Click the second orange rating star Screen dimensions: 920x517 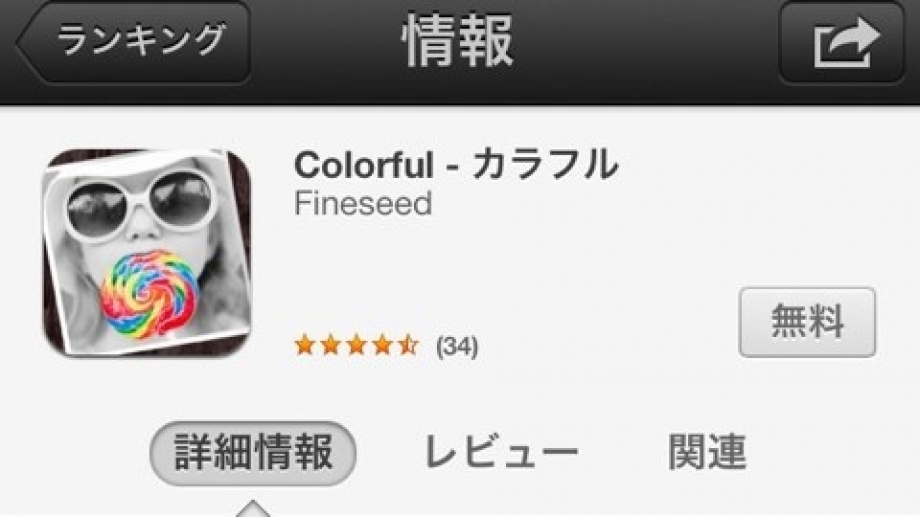(330, 344)
